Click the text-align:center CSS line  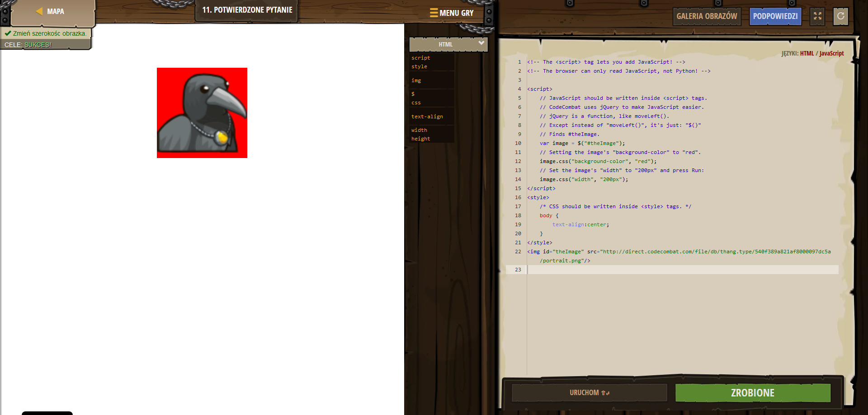click(x=580, y=224)
